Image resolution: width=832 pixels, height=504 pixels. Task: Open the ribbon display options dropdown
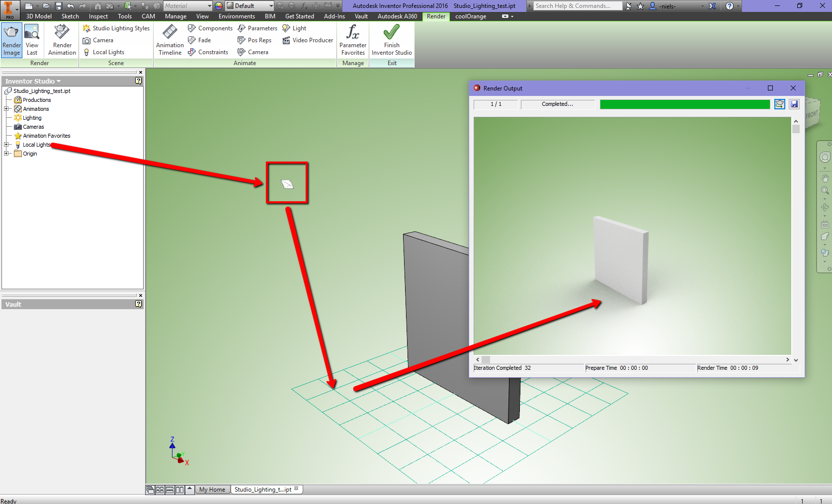click(507, 16)
